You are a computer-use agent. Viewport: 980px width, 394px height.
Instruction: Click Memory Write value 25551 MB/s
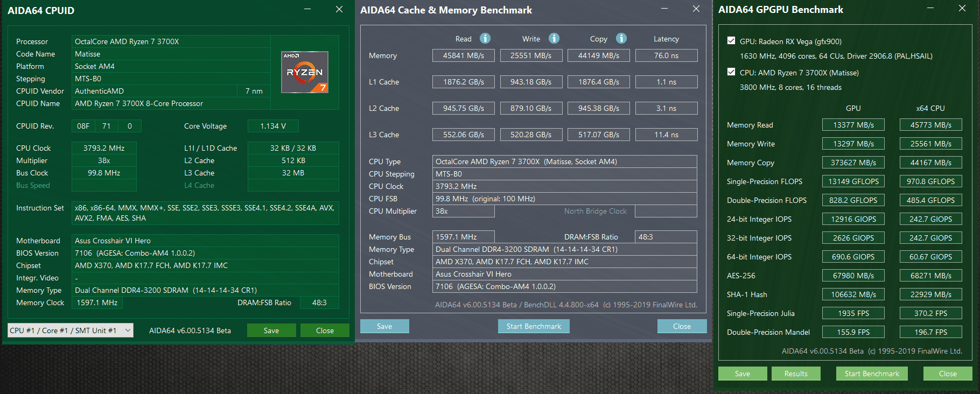click(531, 55)
